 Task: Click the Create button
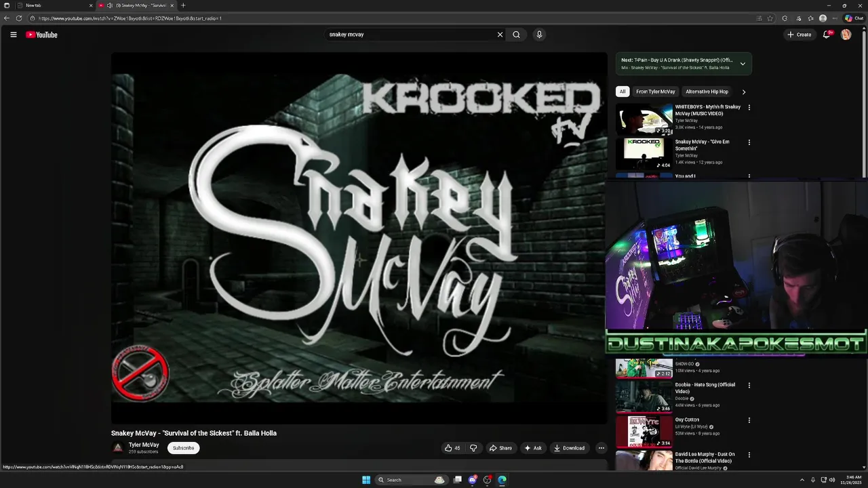click(x=799, y=35)
